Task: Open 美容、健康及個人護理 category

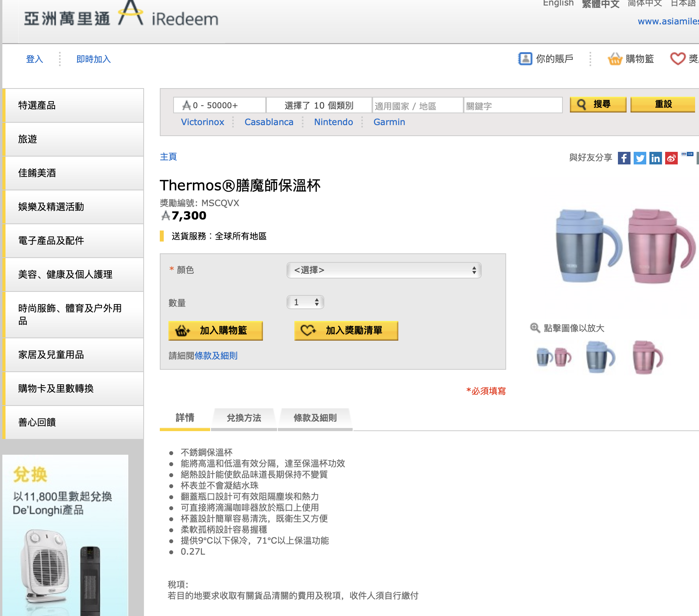Action: (74, 275)
